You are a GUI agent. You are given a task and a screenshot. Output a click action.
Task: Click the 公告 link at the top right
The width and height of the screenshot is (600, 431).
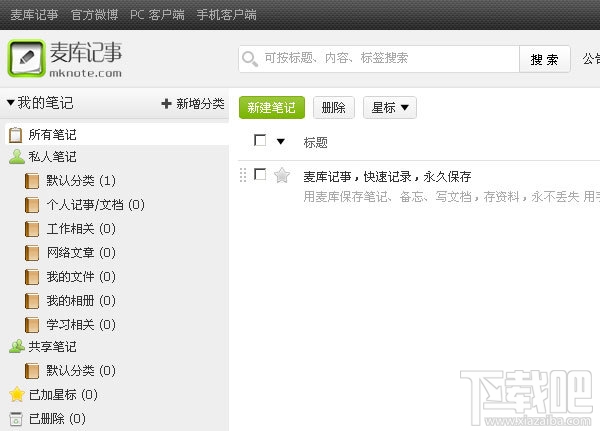coord(591,59)
